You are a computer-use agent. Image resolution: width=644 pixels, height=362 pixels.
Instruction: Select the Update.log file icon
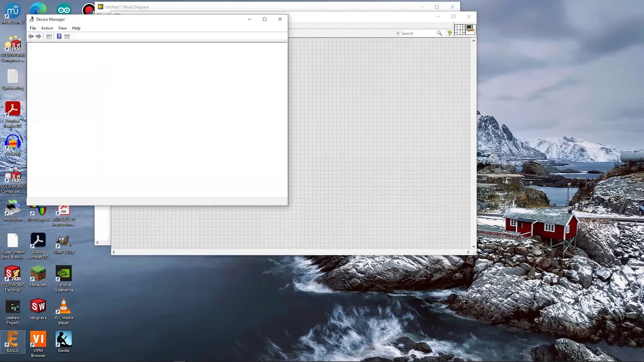(x=13, y=80)
